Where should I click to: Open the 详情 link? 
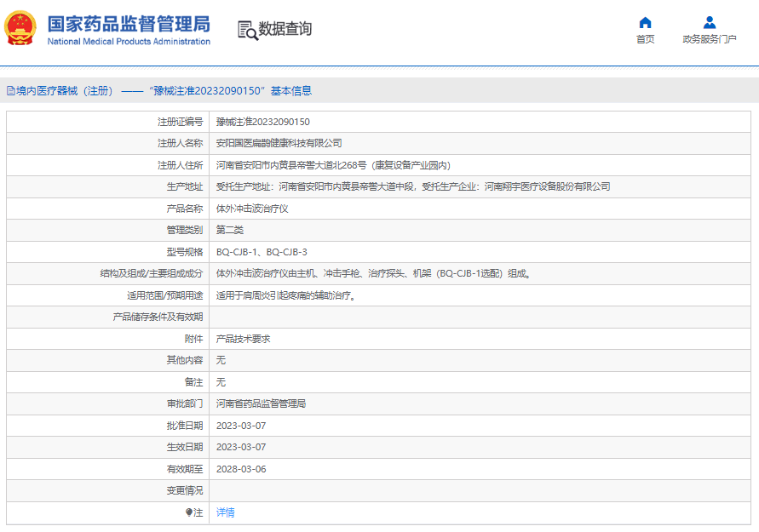[x=225, y=512]
